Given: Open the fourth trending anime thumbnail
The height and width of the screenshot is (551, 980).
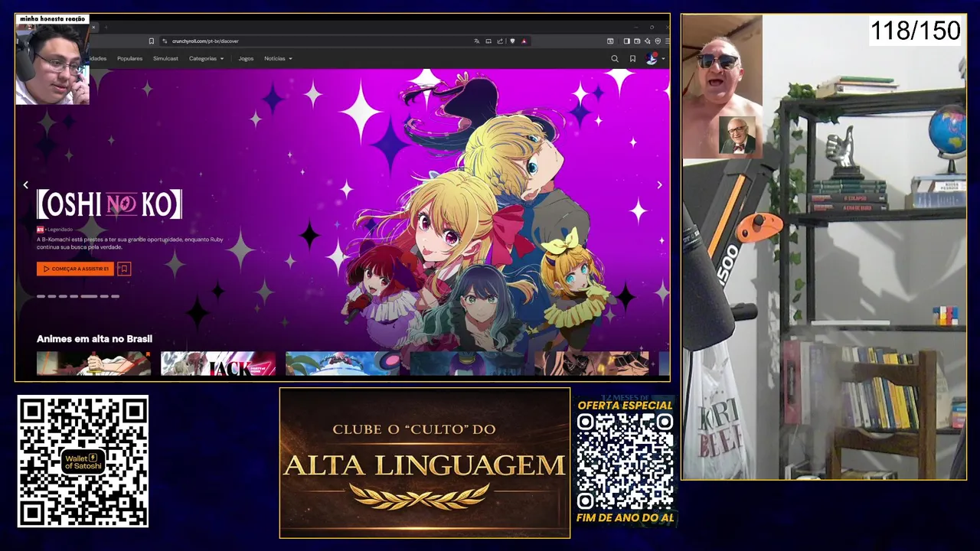Looking at the screenshot, I should click(467, 364).
